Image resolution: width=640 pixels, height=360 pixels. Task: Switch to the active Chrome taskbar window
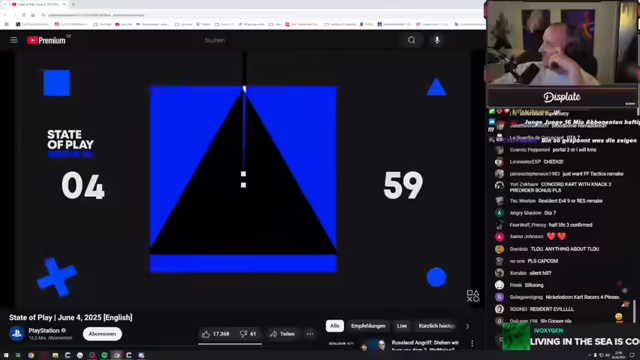[x=117, y=355]
